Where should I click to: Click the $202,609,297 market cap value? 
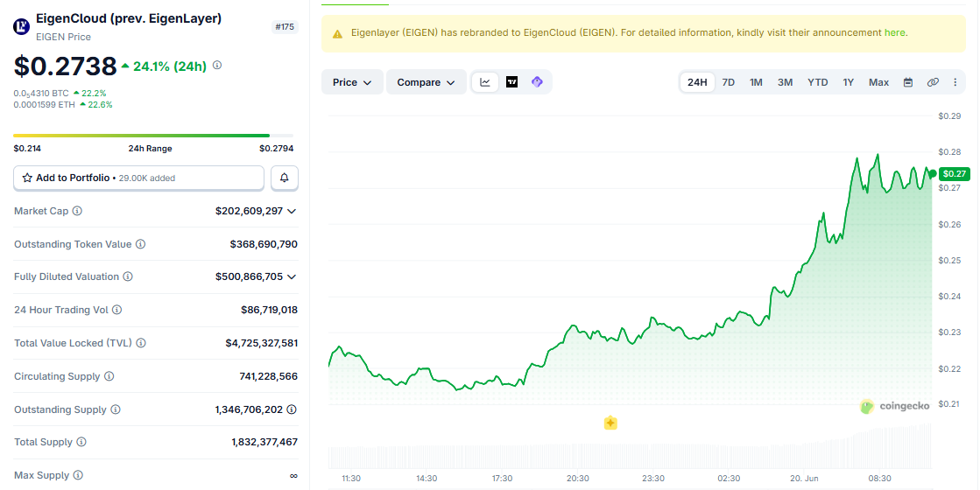click(250, 211)
